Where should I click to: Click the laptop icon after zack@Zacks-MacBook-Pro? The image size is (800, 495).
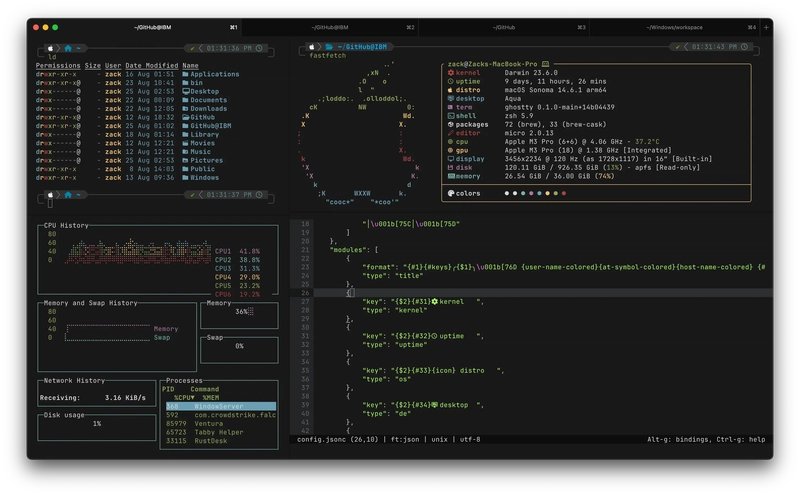tap(545, 64)
